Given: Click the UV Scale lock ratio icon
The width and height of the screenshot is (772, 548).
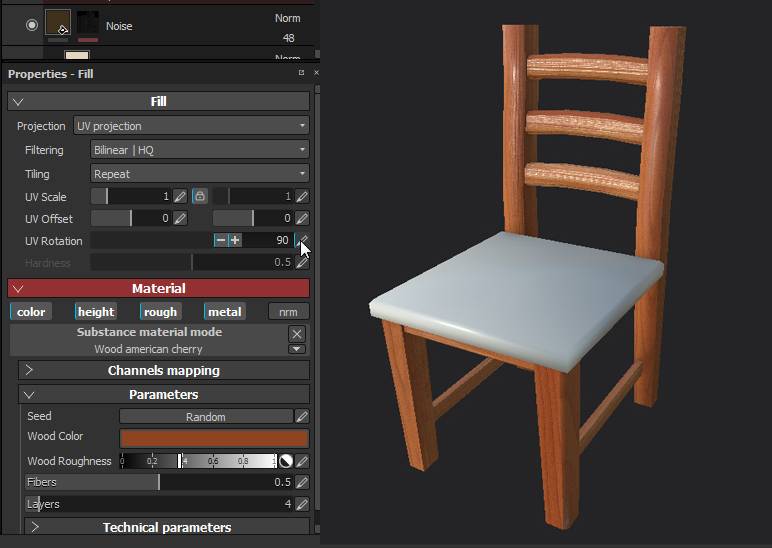Looking at the screenshot, I should point(199,197).
